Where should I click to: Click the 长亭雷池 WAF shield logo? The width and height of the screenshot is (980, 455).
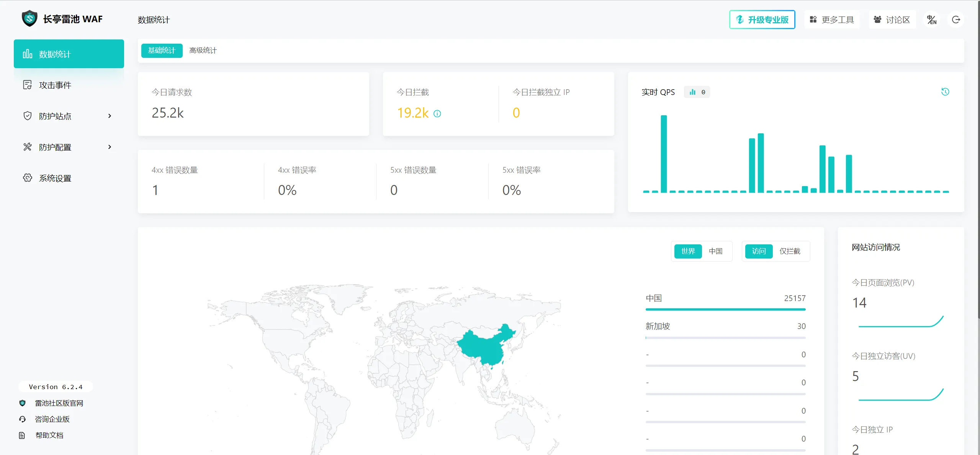29,19
